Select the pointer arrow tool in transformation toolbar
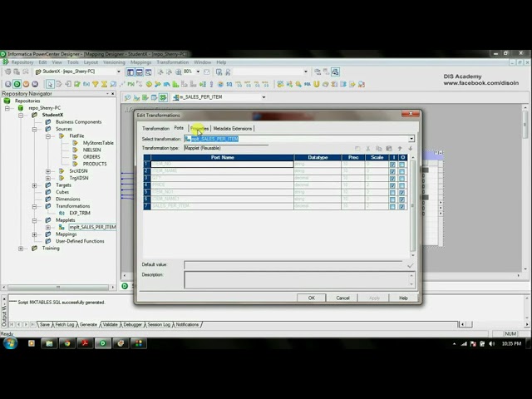 coord(50,84)
